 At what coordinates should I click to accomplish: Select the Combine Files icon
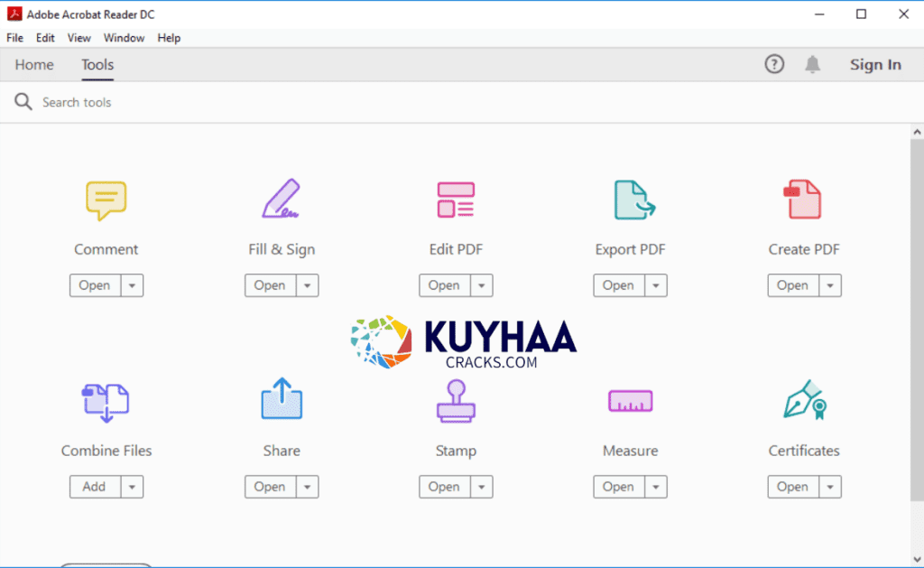106,402
